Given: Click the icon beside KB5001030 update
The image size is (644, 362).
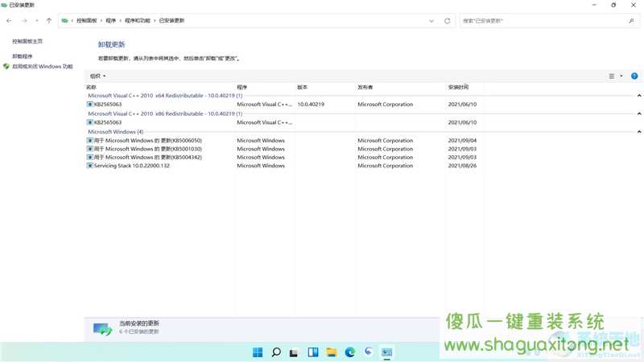Looking at the screenshot, I should click(x=90, y=149).
